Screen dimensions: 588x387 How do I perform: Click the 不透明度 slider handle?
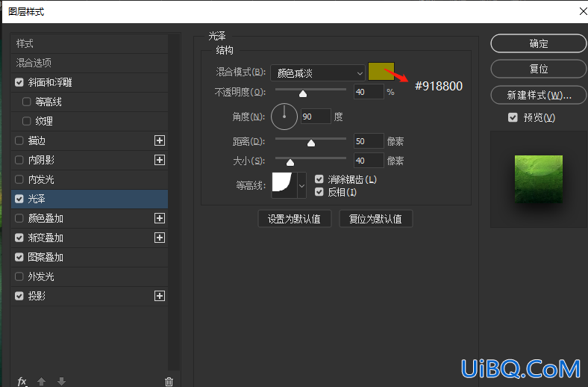pyautogui.click(x=303, y=94)
